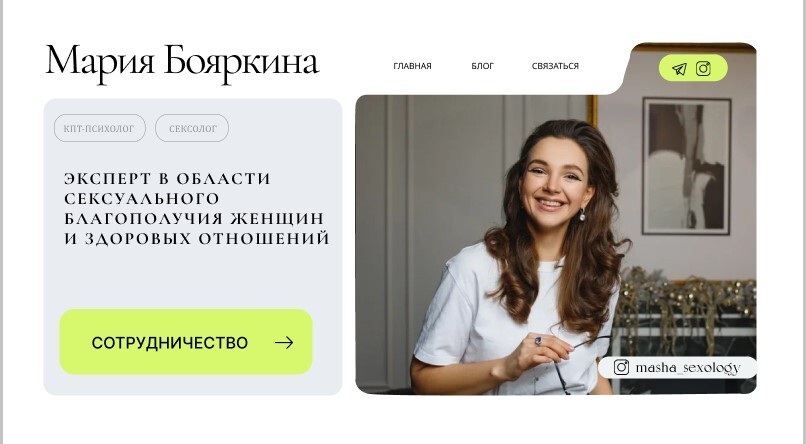The image size is (806, 444).
Task: Open the Telegram icon link
Action: (x=679, y=69)
